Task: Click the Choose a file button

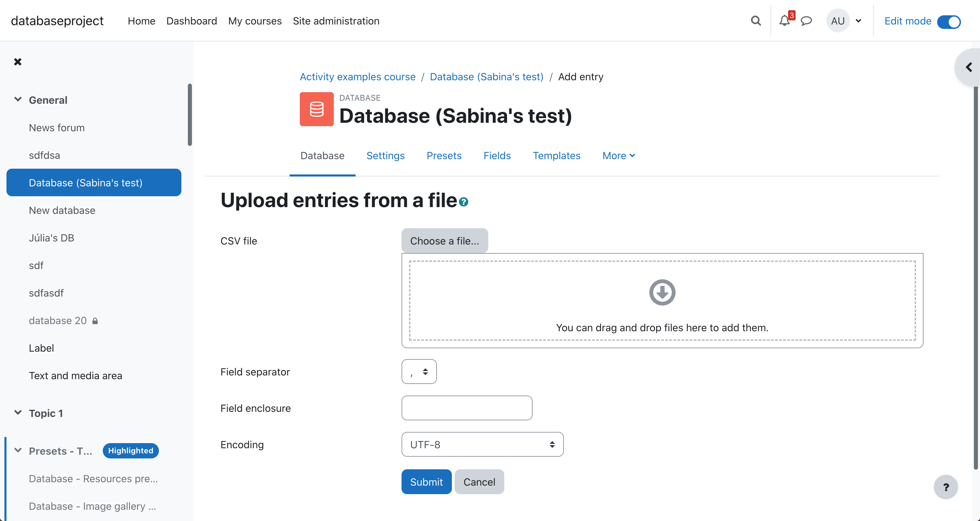Action: (x=444, y=241)
